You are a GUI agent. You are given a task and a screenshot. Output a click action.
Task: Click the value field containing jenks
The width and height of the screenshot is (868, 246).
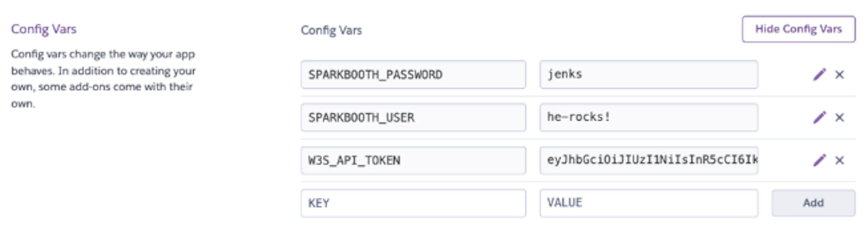[649, 74]
